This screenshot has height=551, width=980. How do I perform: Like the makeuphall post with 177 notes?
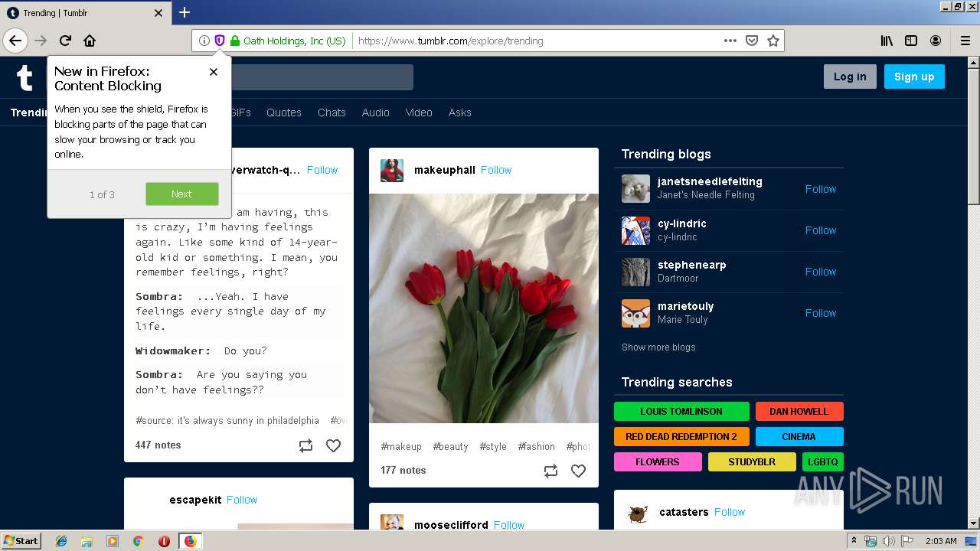point(578,471)
